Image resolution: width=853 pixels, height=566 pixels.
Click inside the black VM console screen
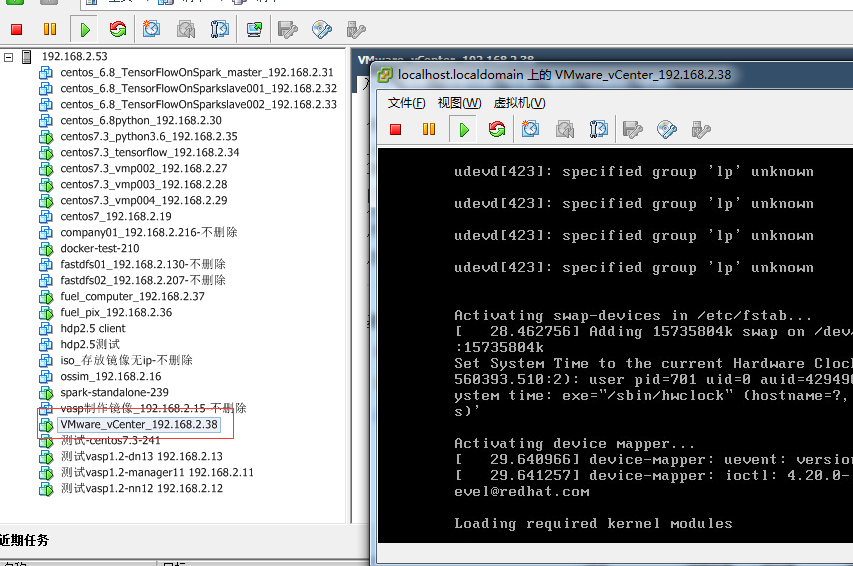click(615, 345)
